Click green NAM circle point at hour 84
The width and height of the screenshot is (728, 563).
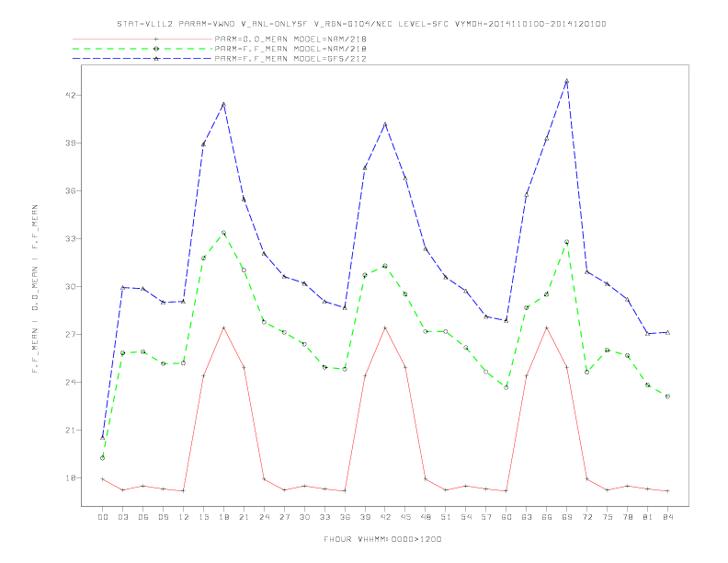pos(667,396)
